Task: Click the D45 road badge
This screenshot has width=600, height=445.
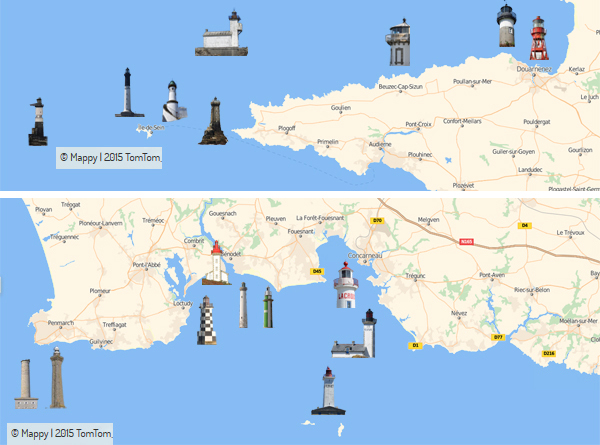Action: (317, 271)
